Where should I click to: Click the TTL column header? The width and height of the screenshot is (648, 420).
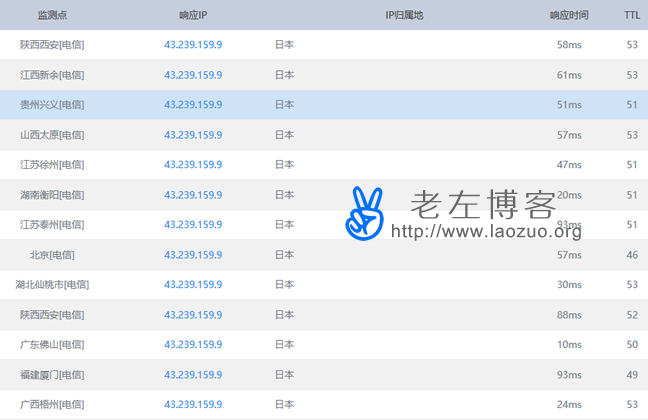point(632,15)
